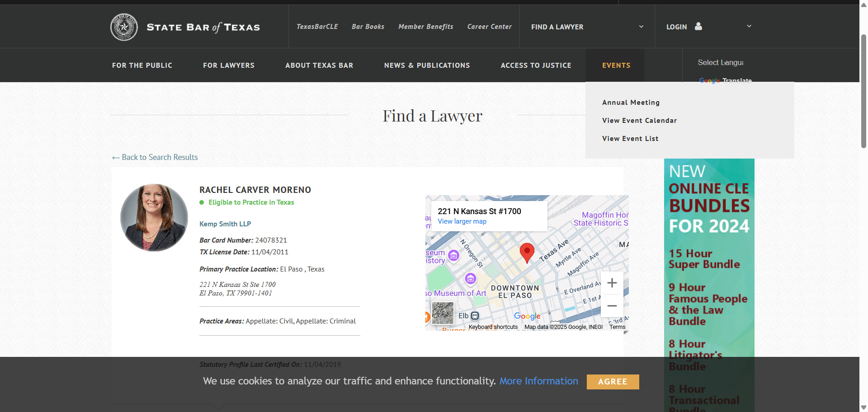Viewport: 868px width, 412px height.
Task: Click the name RACHEL CARVER MORENO
Action: [255, 190]
